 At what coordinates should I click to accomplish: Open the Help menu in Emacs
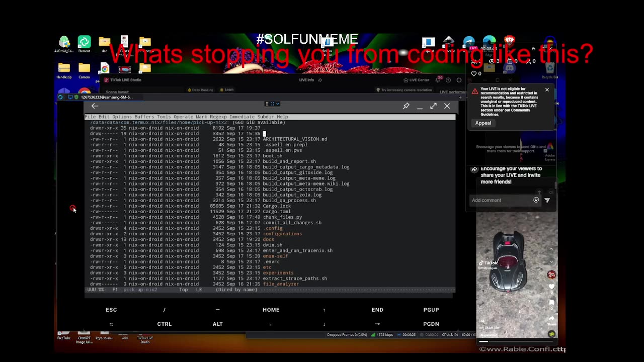click(x=282, y=117)
